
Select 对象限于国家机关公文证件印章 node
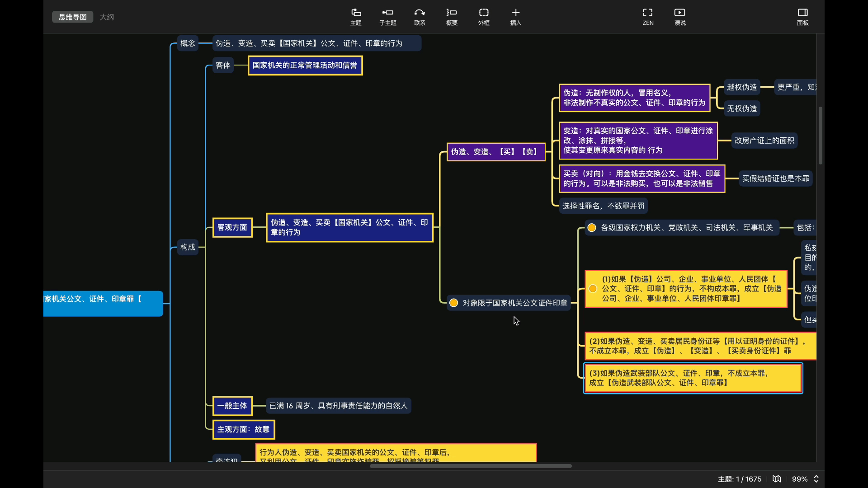(x=509, y=303)
